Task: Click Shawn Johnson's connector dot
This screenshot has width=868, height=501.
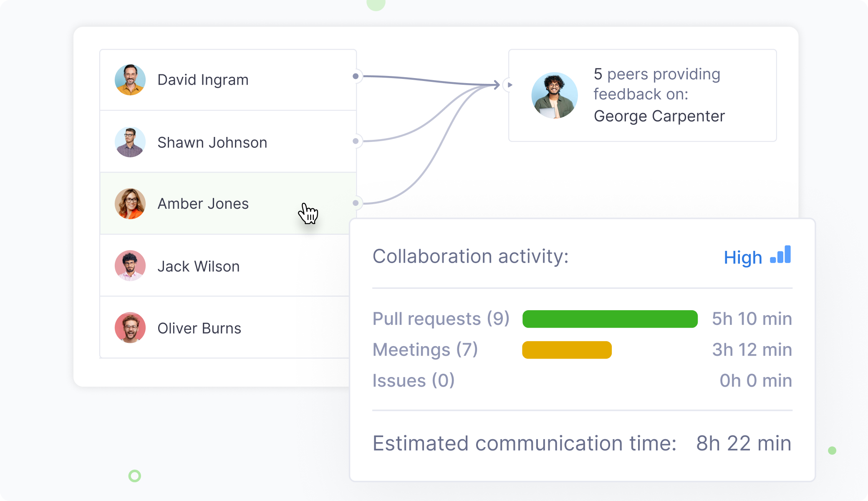Action: click(x=356, y=141)
